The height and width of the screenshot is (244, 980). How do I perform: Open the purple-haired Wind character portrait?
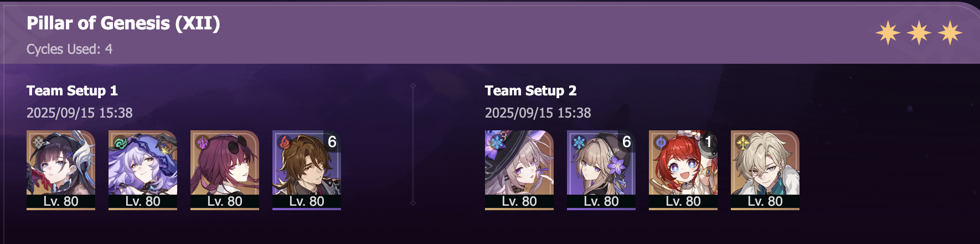[x=143, y=170]
